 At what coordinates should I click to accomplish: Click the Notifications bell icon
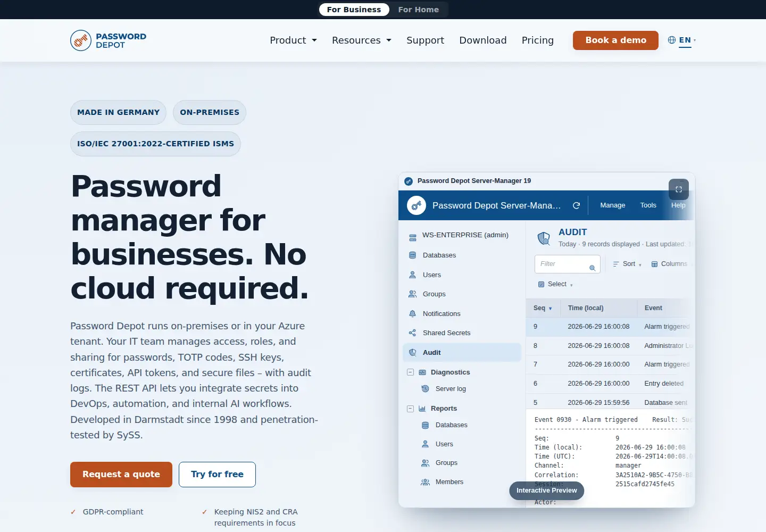[x=412, y=314]
